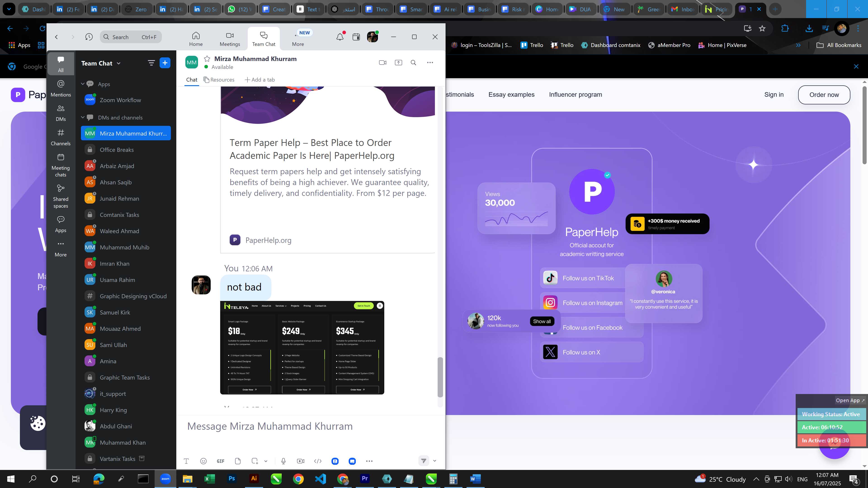
Task: Star the Mirza Muhammad Khurram conversation
Action: point(207,59)
